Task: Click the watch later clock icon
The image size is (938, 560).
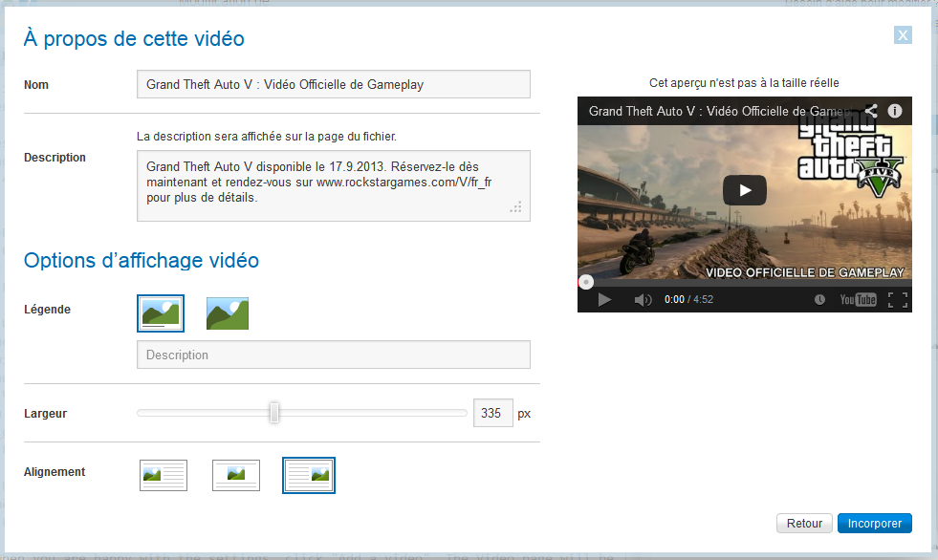Action: [819, 299]
